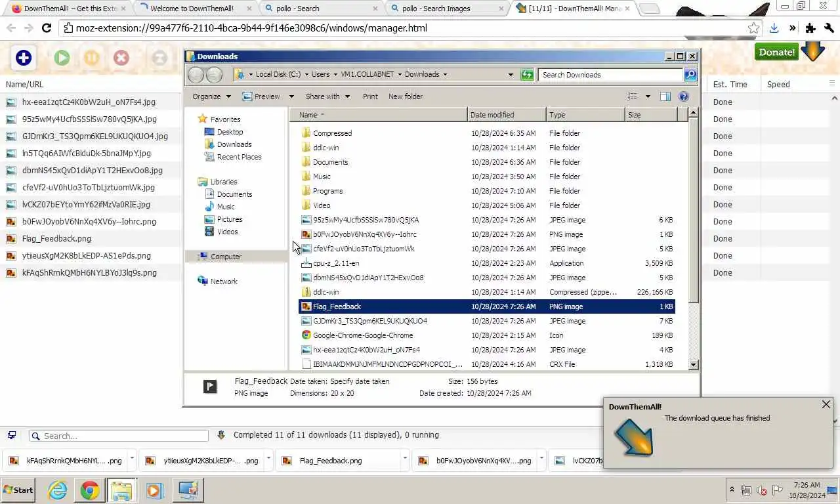Click the green refresh icon in address bar
The image size is (840, 504).
527,75
